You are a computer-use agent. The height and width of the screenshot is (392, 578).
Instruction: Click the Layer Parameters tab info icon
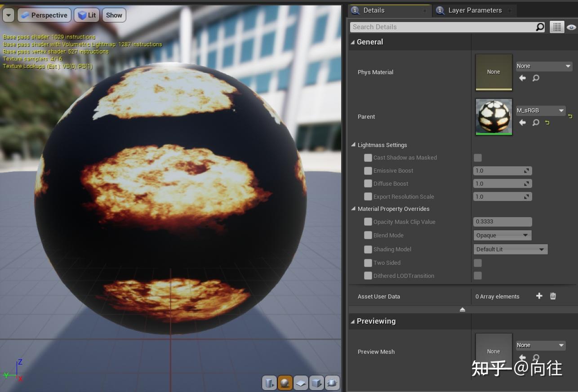point(440,10)
